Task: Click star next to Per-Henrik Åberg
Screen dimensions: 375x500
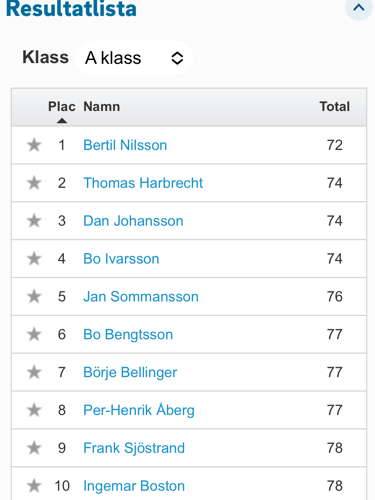Action: [x=34, y=410]
